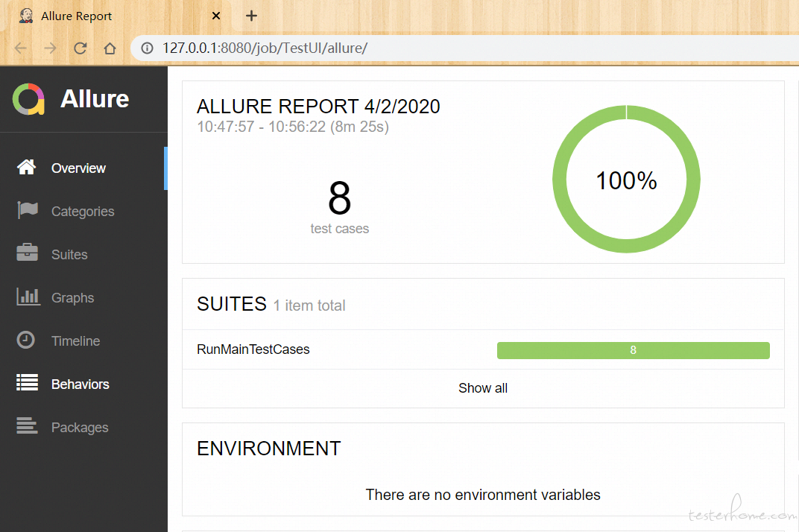This screenshot has width=799, height=532.
Task: Click the SUITES widget heading
Action: click(232, 304)
